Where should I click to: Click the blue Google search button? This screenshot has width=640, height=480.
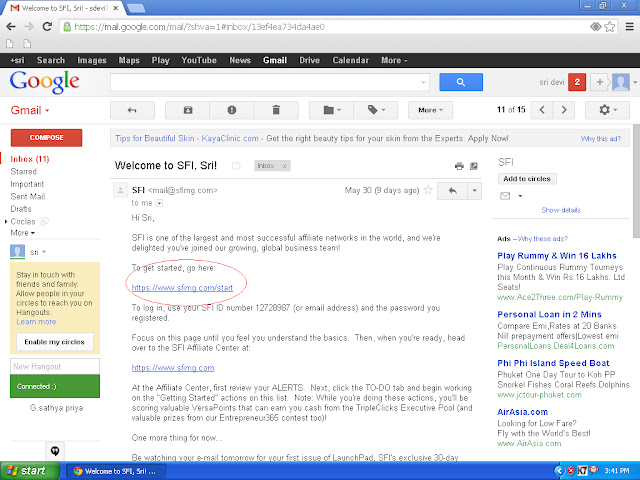pyautogui.click(x=461, y=82)
